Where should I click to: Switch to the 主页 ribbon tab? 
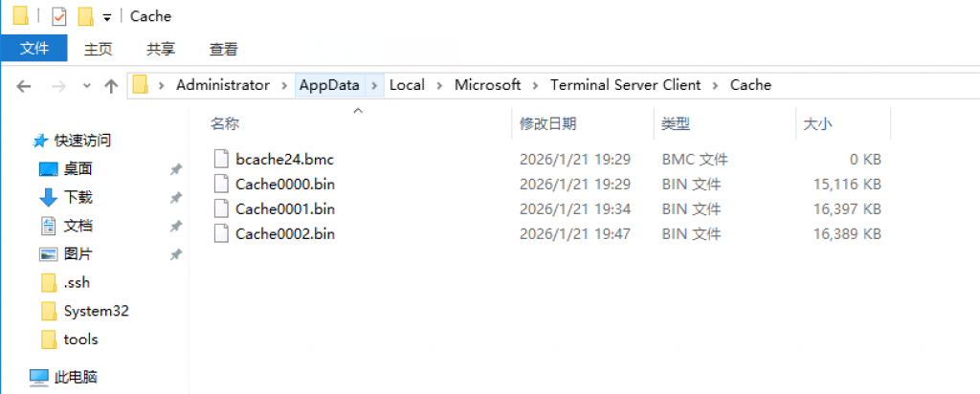click(x=98, y=49)
